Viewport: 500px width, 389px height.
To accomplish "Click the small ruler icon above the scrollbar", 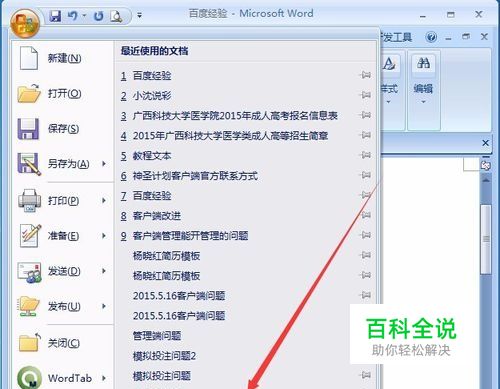I will click(x=486, y=164).
